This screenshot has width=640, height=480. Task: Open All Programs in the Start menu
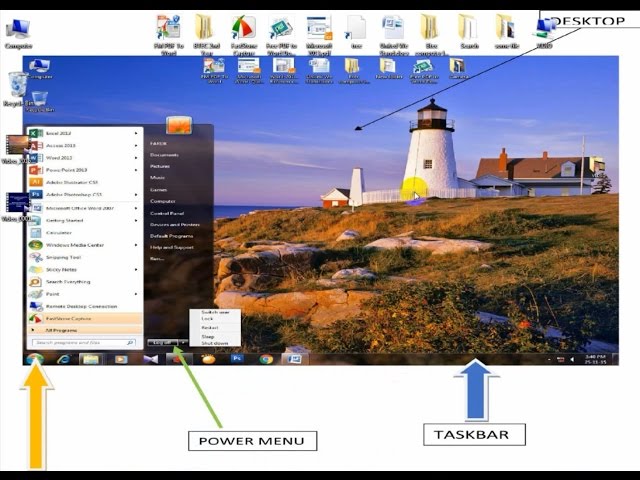click(84, 330)
